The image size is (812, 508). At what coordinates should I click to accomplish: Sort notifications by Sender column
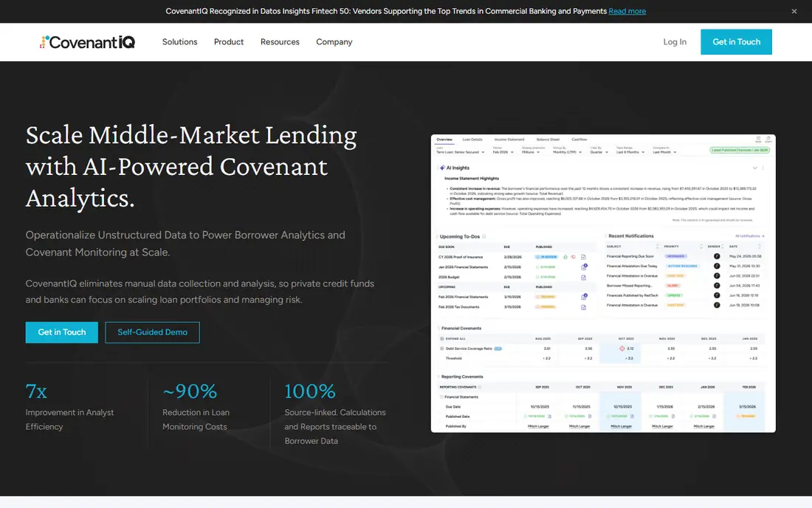point(723,247)
